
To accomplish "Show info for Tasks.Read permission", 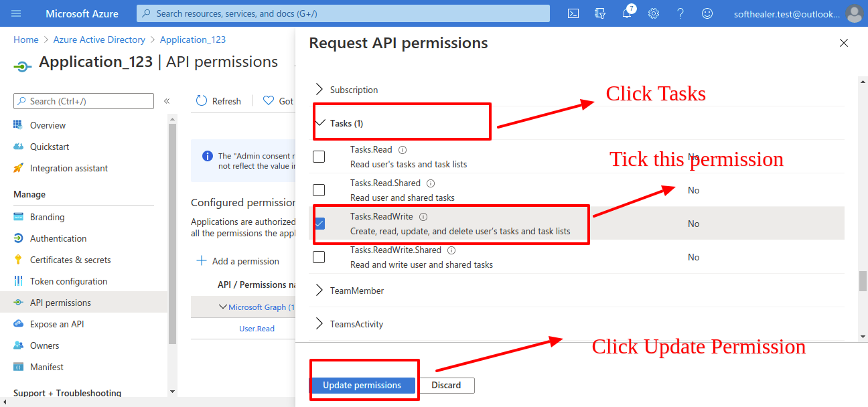I will click(403, 150).
